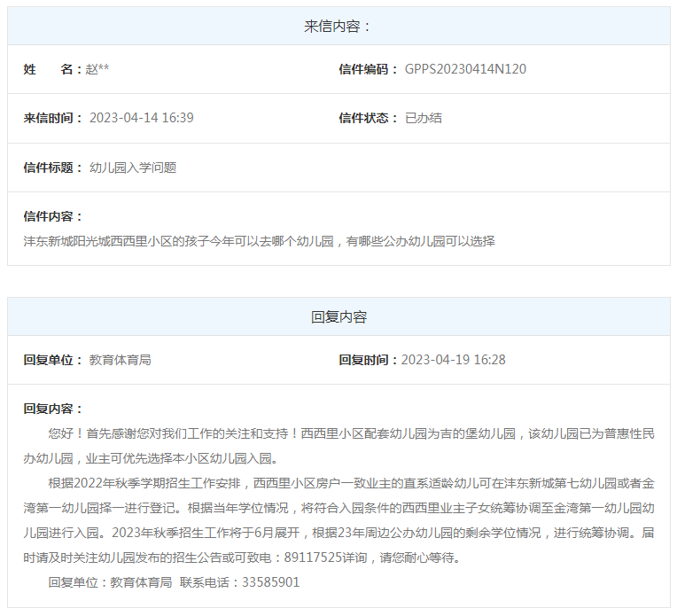Image resolution: width=677 pixels, height=616 pixels.
Task: Click the 信件标题 label
Action: pos(53,168)
